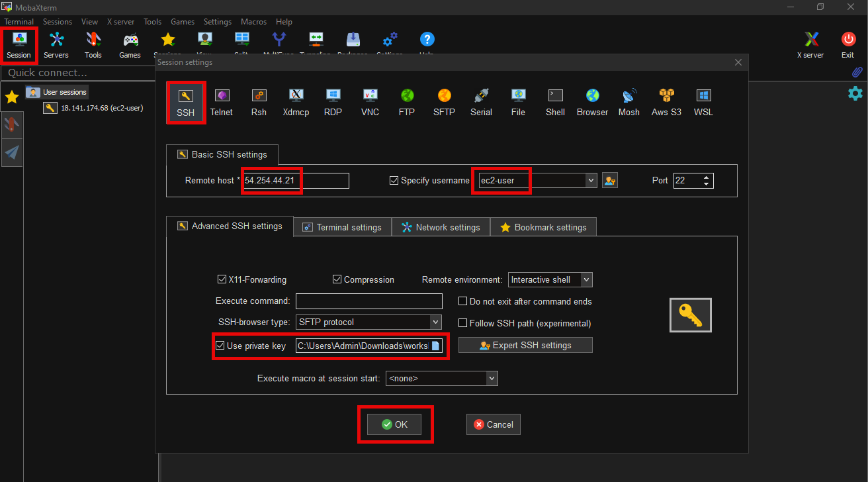The width and height of the screenshot is (868, 482).
Task: Select Browser session type
Action: [x=592, y=103]
